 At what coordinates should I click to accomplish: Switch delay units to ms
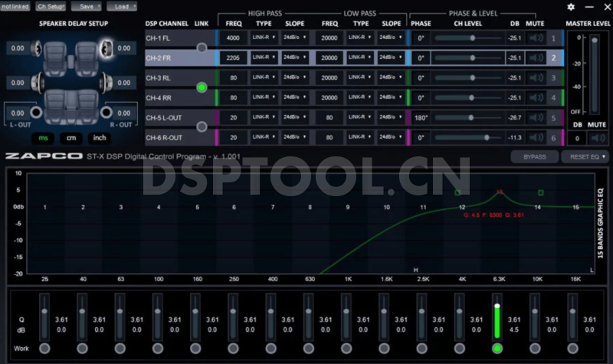[43, 138]
